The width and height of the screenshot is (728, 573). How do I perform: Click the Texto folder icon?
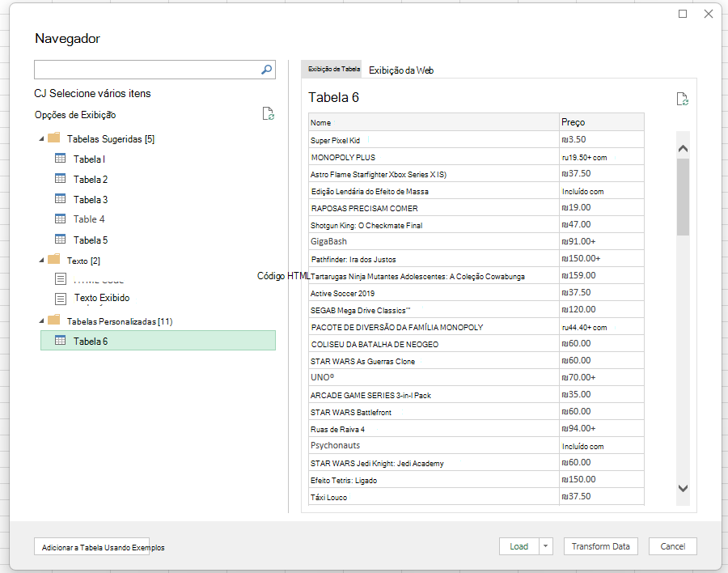click(x=54, y=259)
